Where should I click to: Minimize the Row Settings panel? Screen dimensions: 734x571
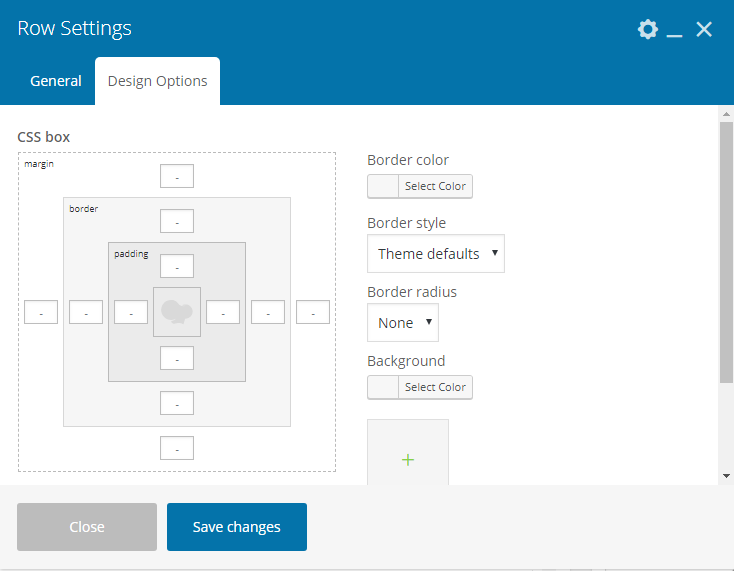[674, 30]
